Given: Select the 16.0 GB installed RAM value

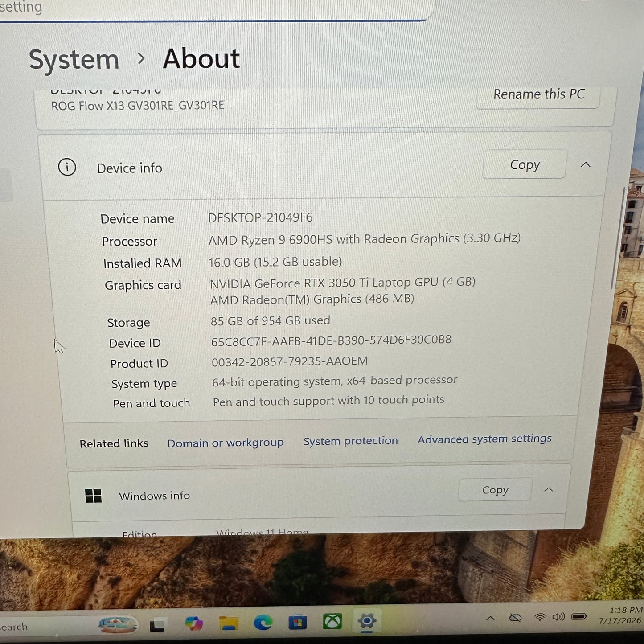Looking at the screenshot, I should tap(275, 262).
